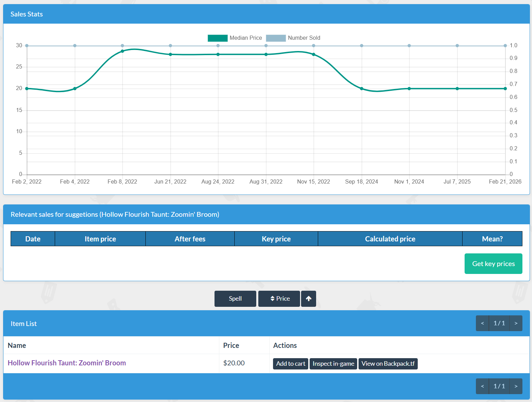The image size is (532, 402).
Task: Click the $20.00 price cell
Action: (x=244, y=363)
